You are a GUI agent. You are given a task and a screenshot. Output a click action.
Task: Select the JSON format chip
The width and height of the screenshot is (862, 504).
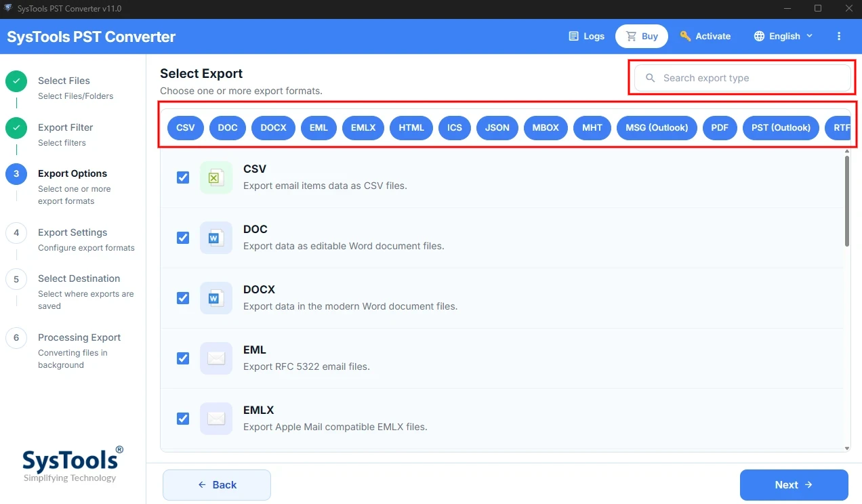pos(497,127)
